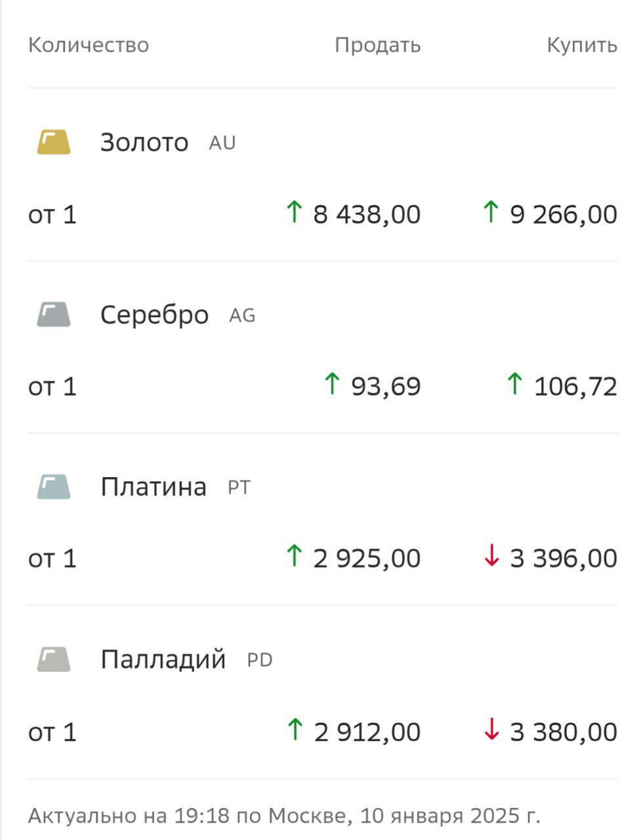Click the silver bar icon
The height and width of the screenshot is (840, 643).
coord(53,314)
